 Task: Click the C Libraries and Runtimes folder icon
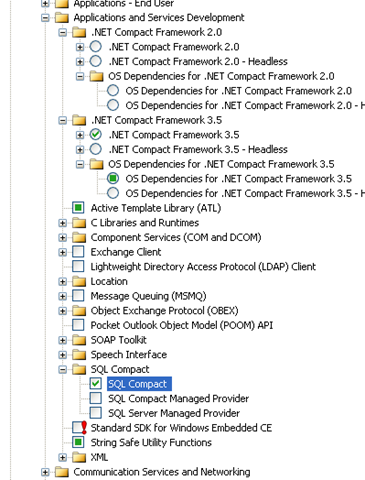tap(79, 223)
